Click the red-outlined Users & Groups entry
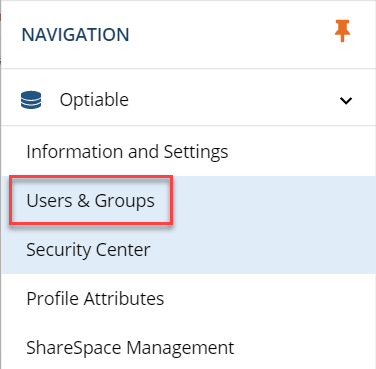376x369 pixels. point(91,200)
